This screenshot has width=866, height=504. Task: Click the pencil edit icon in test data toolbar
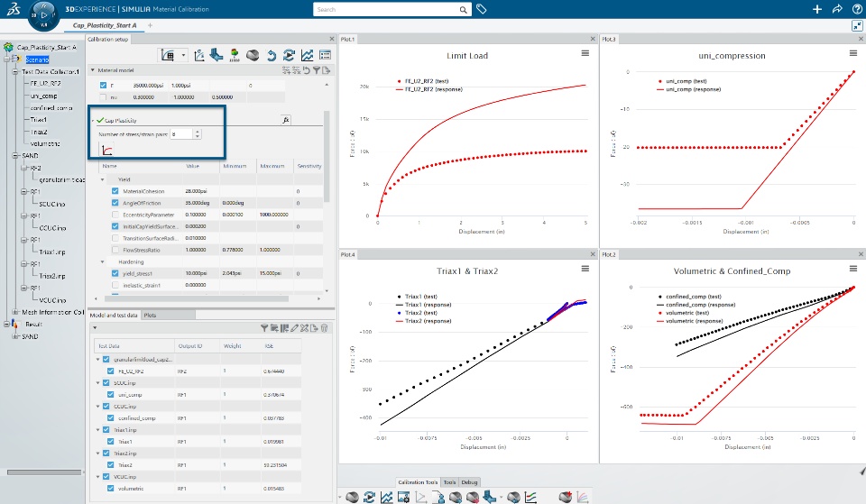(294, 328)
